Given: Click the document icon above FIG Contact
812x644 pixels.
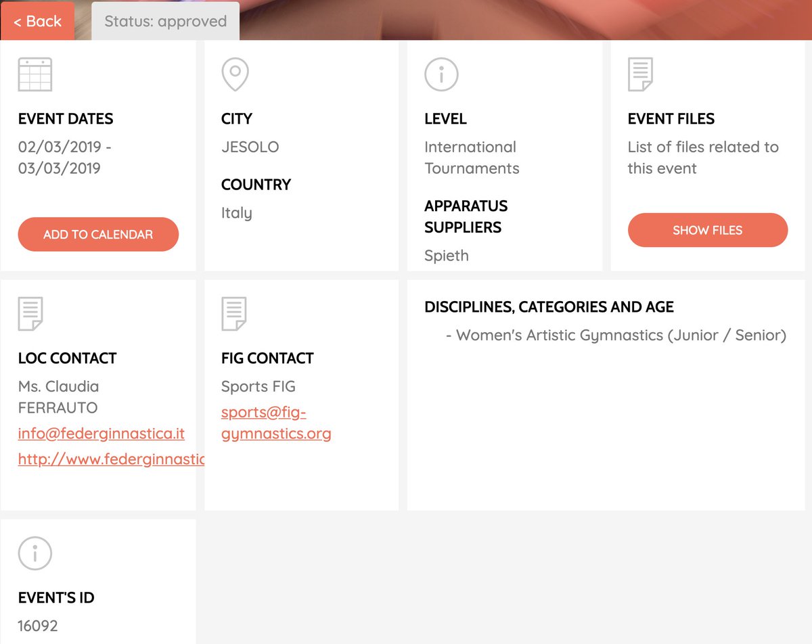Looking at the screenshot, I should pos(233,314).
